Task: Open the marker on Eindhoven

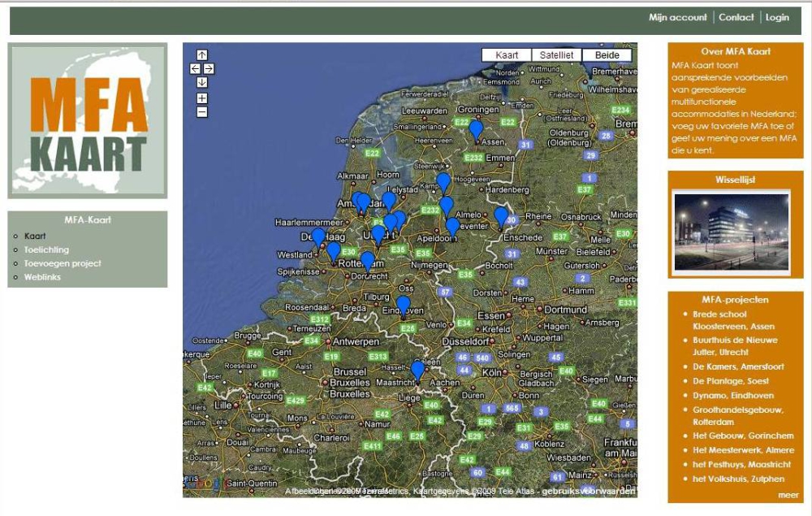Action: coord(404,305)
